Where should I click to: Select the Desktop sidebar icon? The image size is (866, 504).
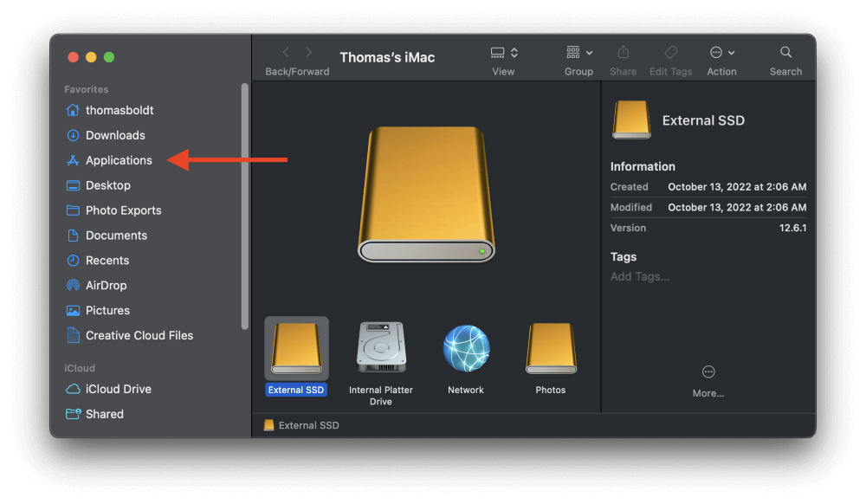73,185
